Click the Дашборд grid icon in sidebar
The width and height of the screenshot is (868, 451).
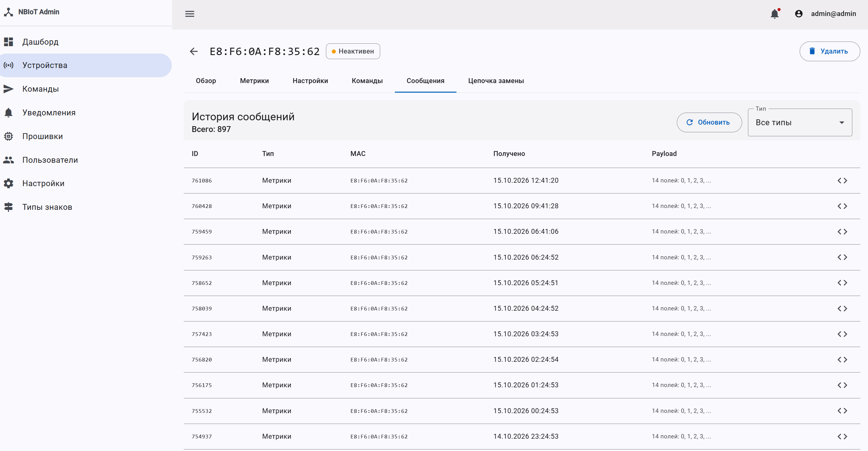coord(8,42)
